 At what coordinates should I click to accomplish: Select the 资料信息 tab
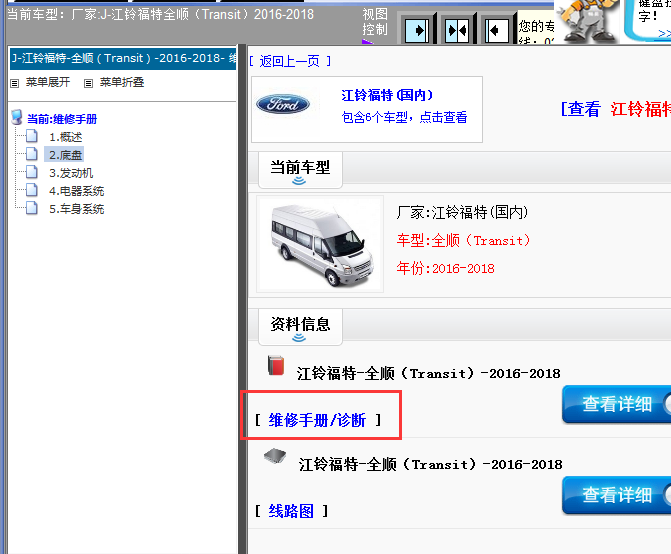(x=300, y=327)
